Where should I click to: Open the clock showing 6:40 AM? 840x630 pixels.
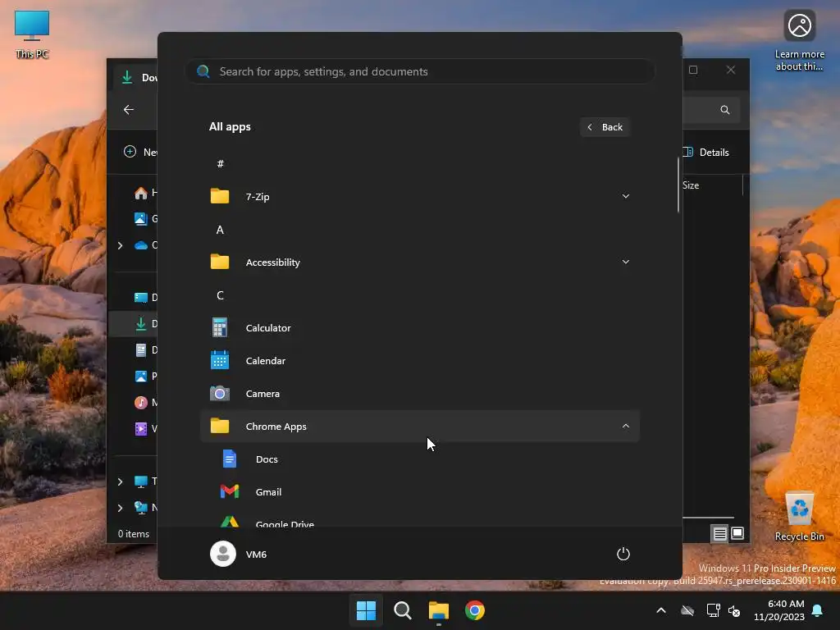[779, 610]
